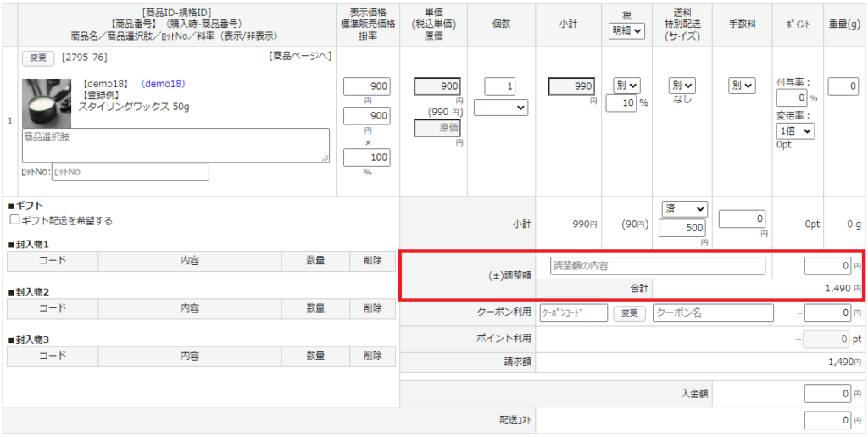Screen dimensions: 868x437
Task: Click the shipping fee 500 input field
Action: pos(682,228)
